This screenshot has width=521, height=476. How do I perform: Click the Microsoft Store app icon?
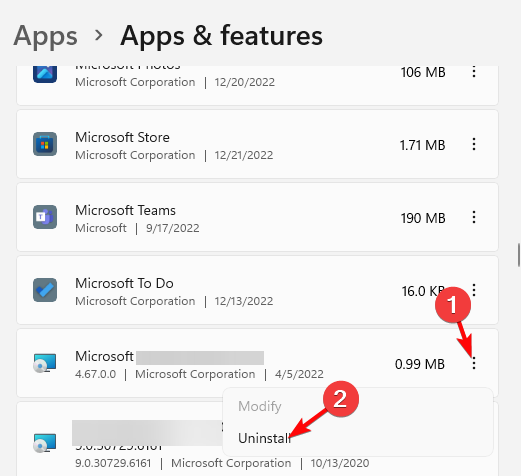point(45,144)
